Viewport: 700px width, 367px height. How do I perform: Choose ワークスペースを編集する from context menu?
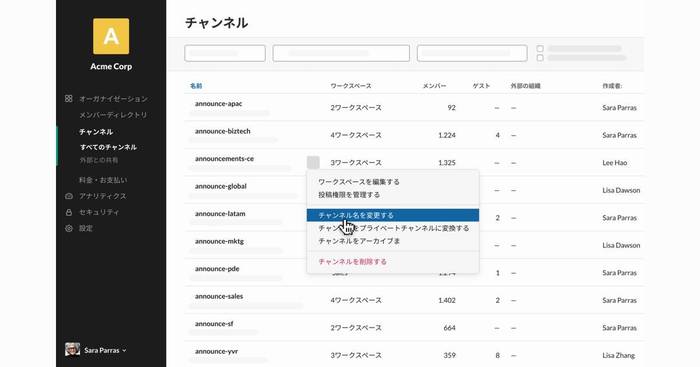coord(359,182)
